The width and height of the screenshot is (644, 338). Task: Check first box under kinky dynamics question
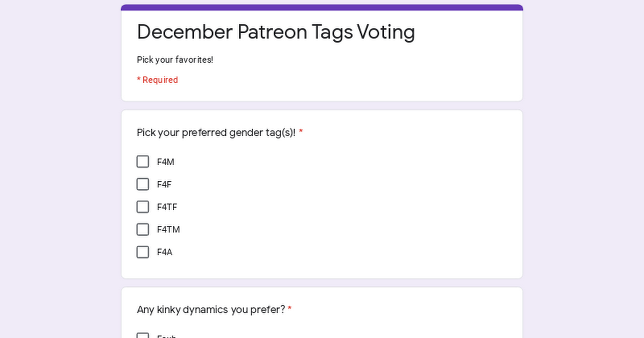pyautogui.click(x=143, y=335)
